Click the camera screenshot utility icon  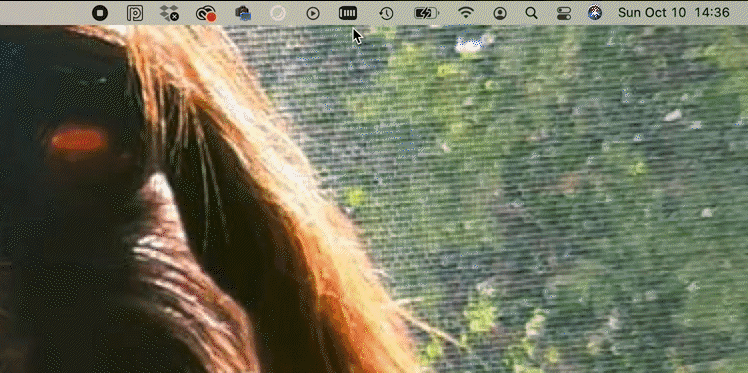pyautogui.click(x=243, y=13)
